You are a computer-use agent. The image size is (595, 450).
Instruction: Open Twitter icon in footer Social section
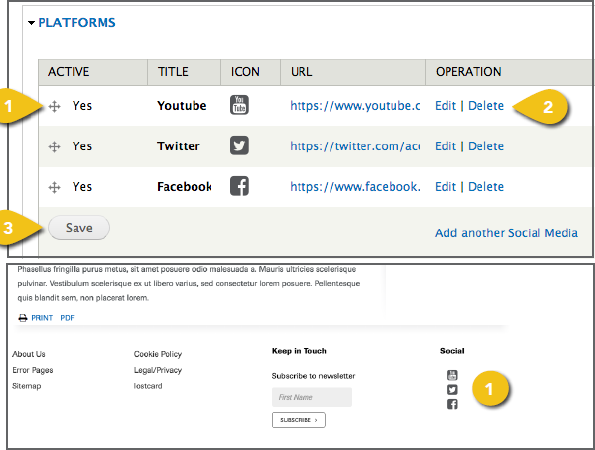(452, 390)
